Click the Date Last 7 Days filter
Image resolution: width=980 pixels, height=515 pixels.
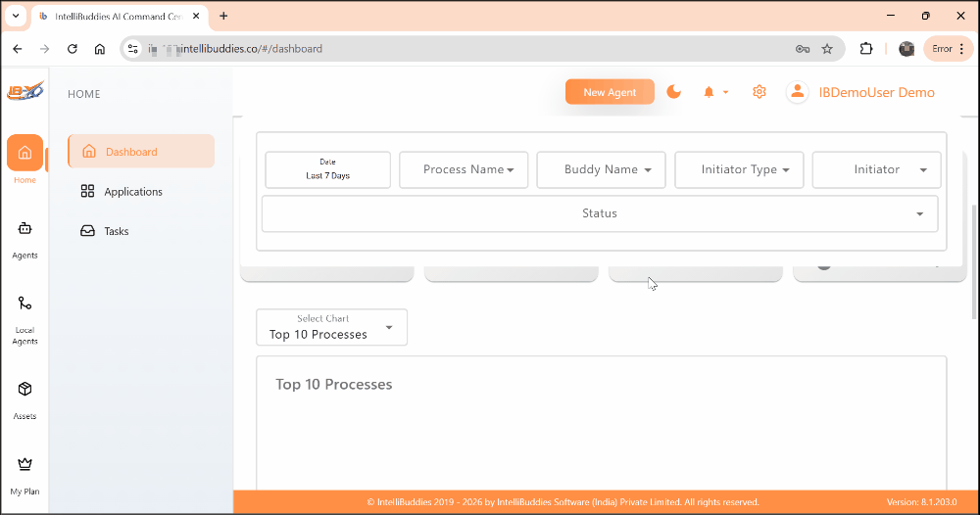[327, 169]
